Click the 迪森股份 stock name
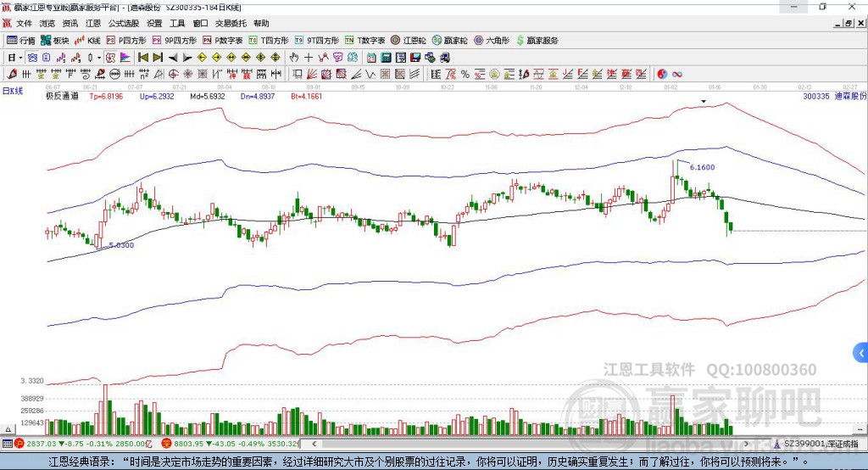Viewport: 868px width, 470px height. point(850,97)
